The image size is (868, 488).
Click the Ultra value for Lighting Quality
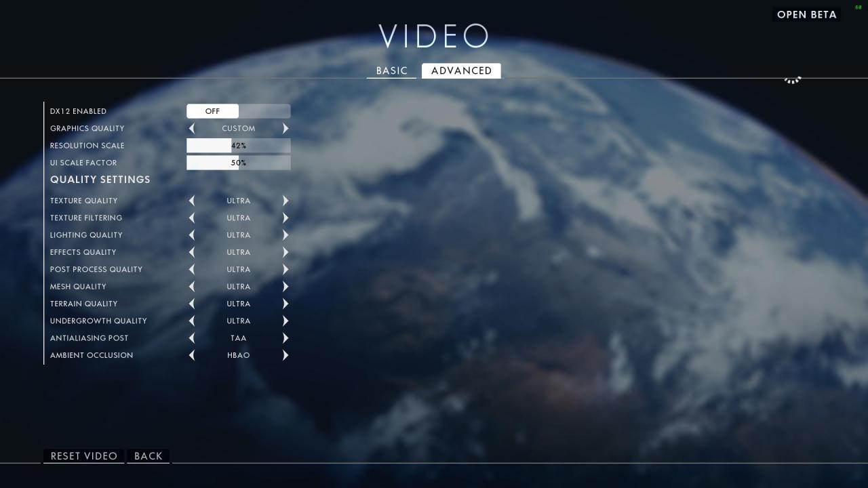pyautogui.click(x=239, y=235)
